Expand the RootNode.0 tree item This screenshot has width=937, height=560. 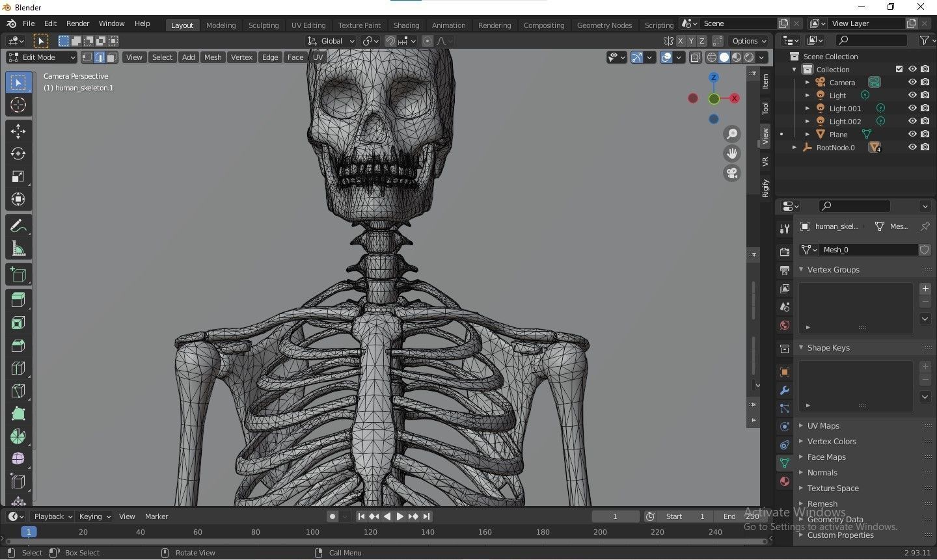794,148
